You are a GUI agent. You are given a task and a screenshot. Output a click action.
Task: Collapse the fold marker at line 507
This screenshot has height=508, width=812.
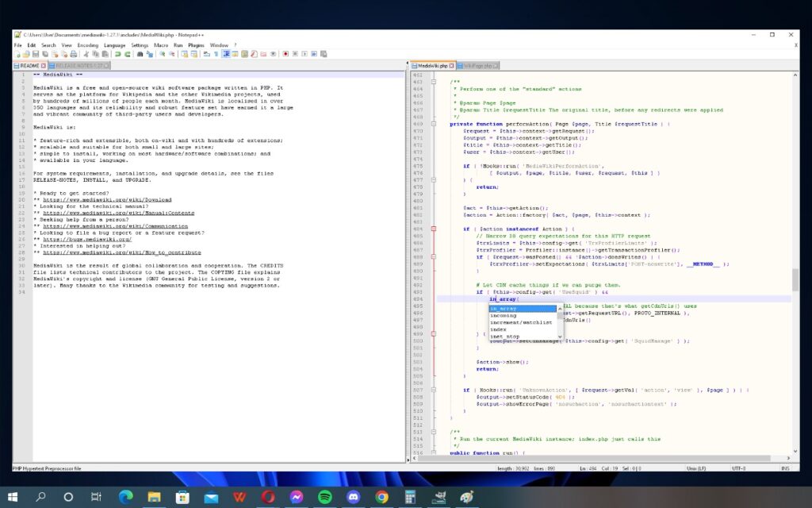coord(434,390)
